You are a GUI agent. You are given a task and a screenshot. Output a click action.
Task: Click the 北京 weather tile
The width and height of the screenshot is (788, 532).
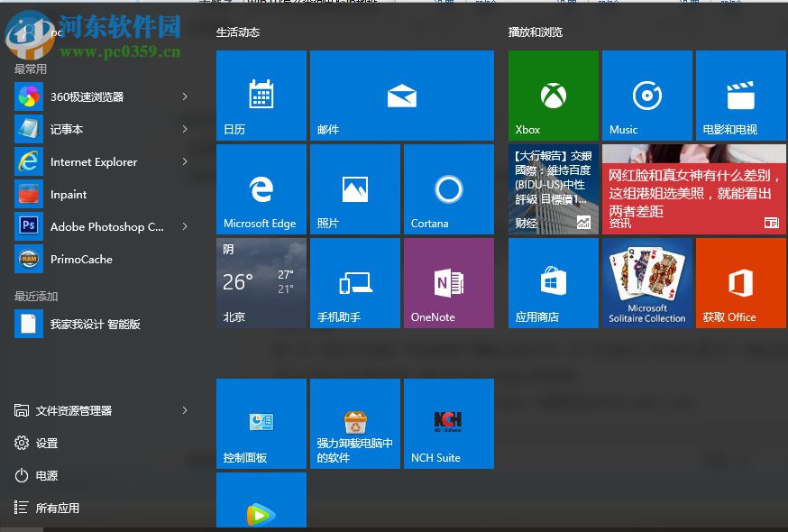261,282
